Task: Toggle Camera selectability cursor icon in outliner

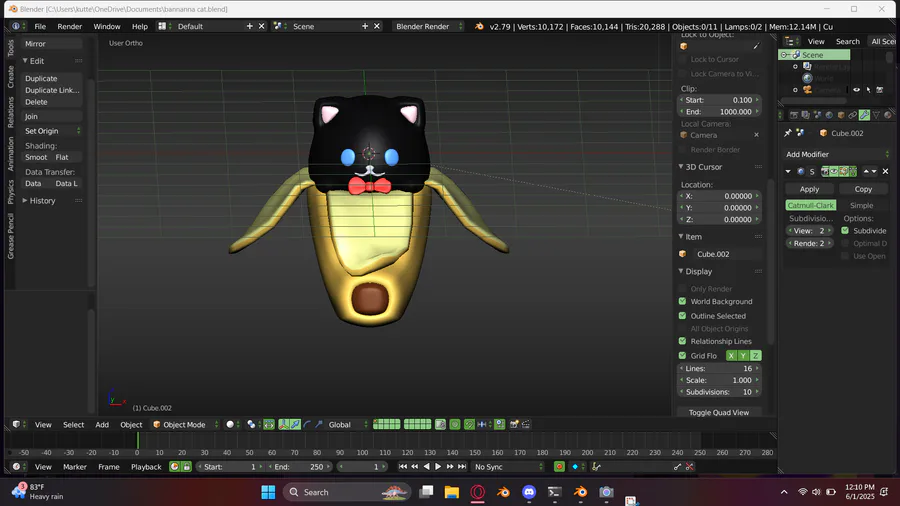Action: pyautogui.click(x=868, y=90)
